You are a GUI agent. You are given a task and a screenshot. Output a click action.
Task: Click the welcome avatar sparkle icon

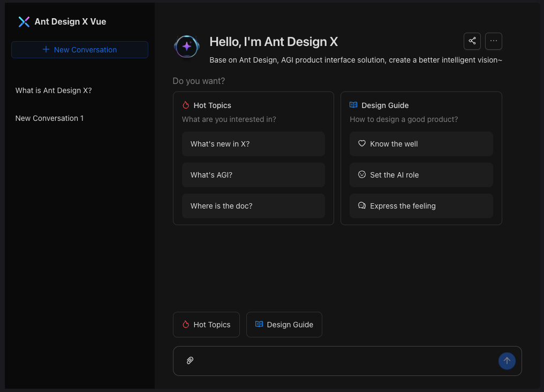tap(187, 47)
